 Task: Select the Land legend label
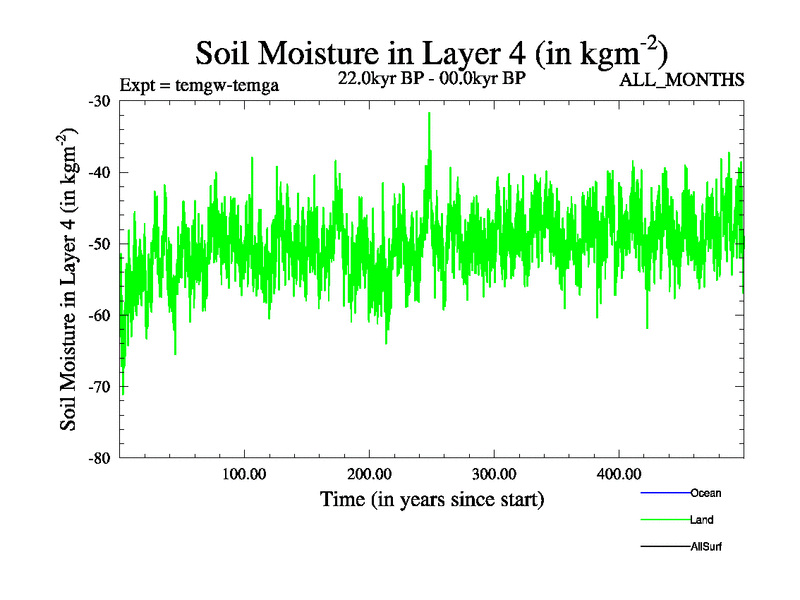point(701,520)
